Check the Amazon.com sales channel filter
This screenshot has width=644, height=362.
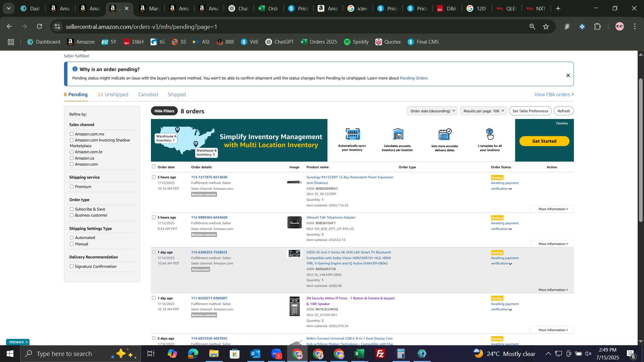[x=71, y=164]
